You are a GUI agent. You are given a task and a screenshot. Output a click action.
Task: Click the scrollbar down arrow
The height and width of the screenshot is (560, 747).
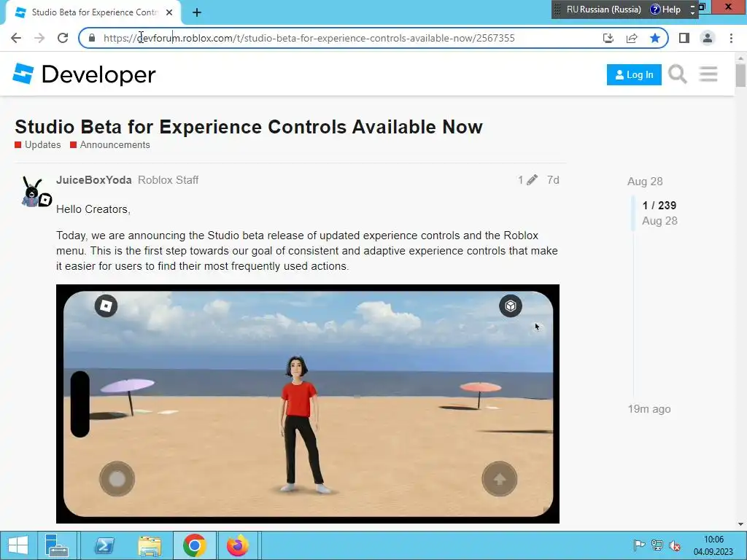click(x=741, y=524)
